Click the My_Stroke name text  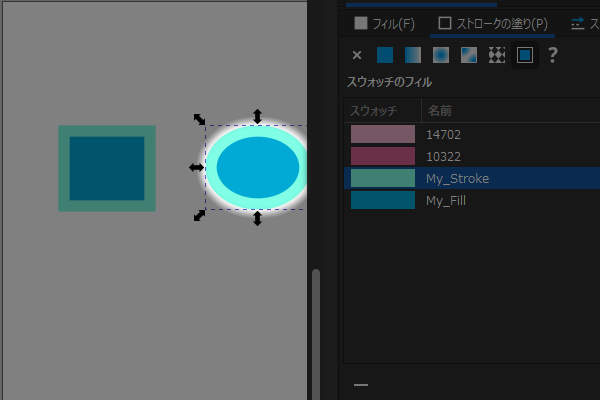pos(457,179)
